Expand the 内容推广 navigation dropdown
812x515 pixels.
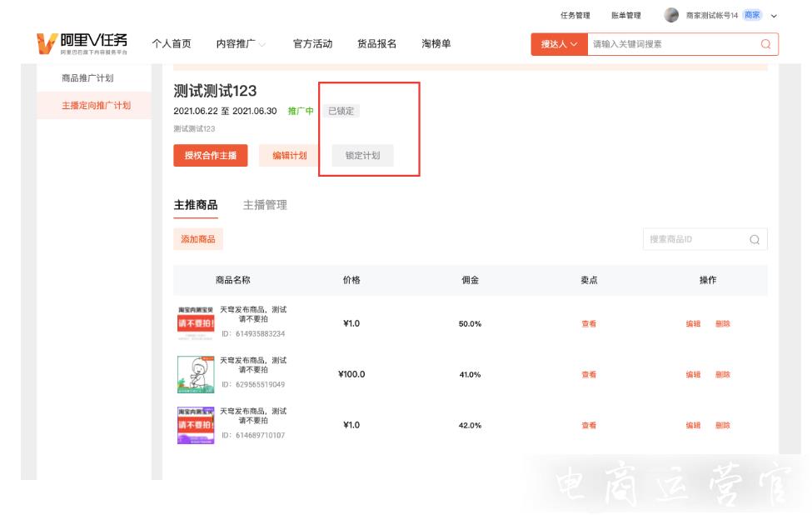[x=241, y=44]
